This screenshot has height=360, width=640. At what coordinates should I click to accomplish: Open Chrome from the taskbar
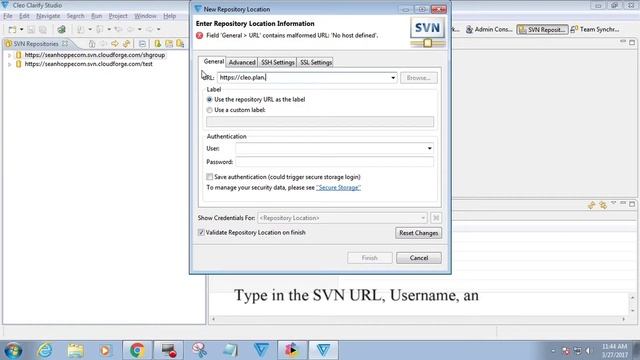pos(137,350)
